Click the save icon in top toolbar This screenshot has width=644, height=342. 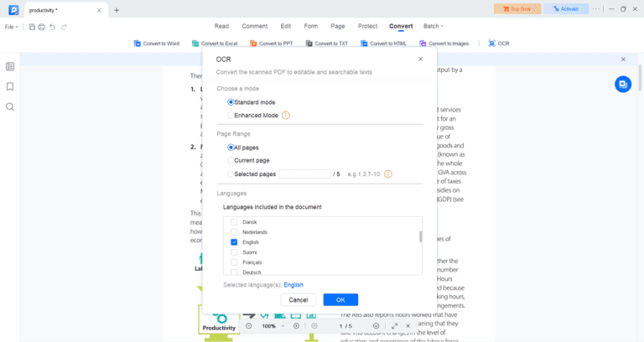click(32, 27)
